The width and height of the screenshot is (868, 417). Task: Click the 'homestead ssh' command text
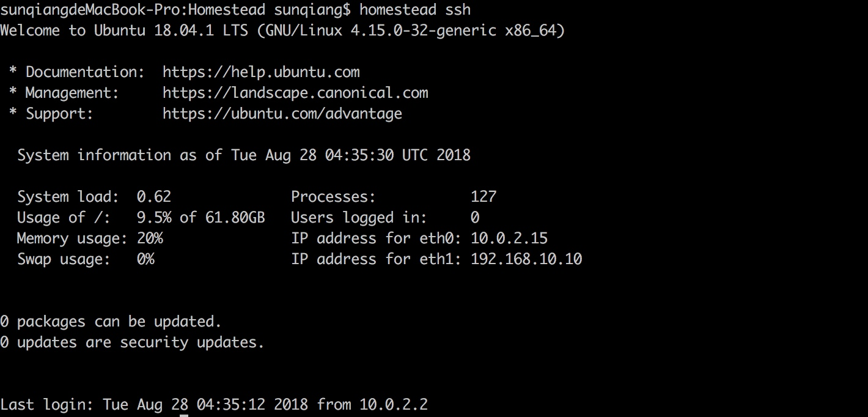pyautogui.click(x=415, y=10)
